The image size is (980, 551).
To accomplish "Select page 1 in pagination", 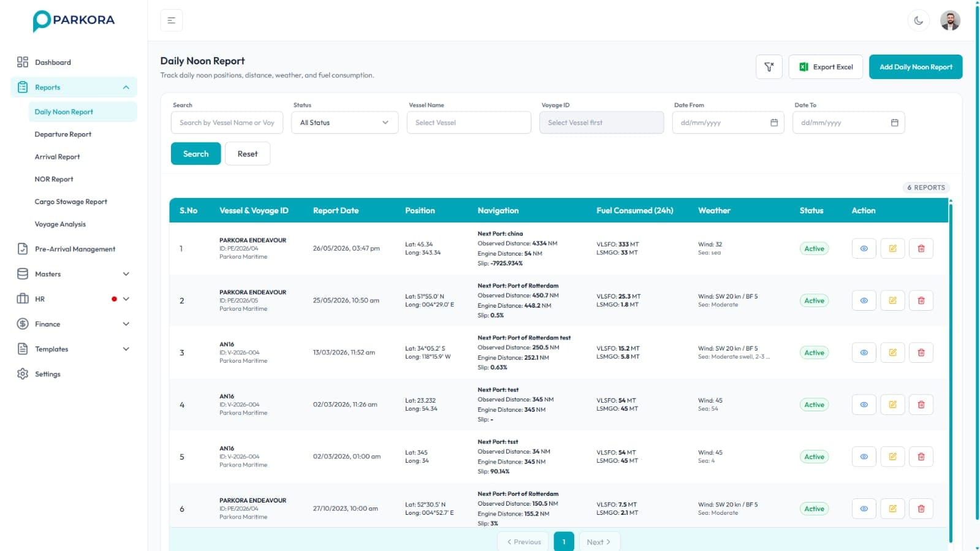I will pos(564,542).
